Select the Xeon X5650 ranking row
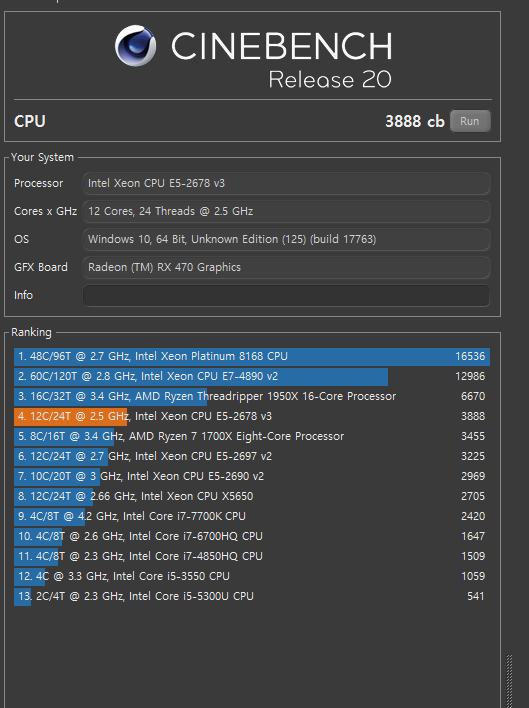This screenshot has height=708, width=529. 252,496
